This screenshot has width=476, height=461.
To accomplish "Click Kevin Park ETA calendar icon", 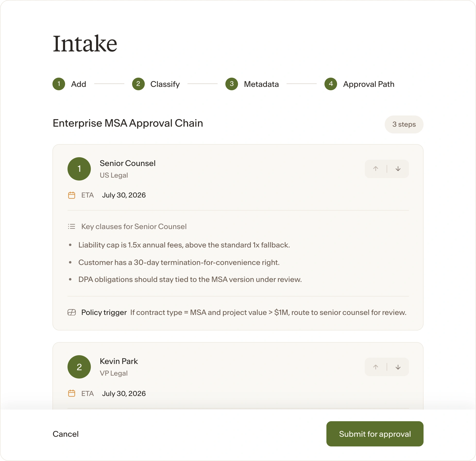I will click(72, 393).
